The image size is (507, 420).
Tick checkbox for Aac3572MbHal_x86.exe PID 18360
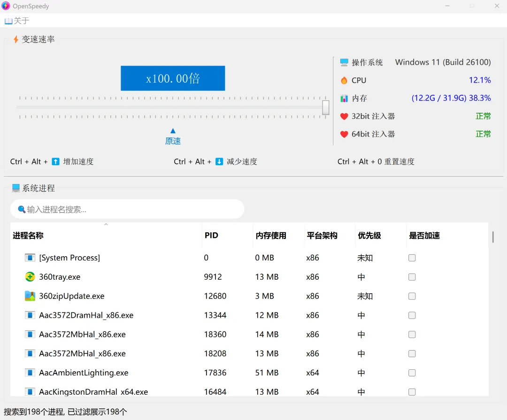click(x=412, y=334)
